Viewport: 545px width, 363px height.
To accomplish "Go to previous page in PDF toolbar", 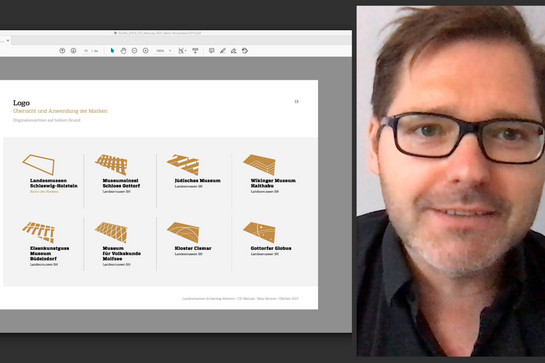I will click(62, 51).
